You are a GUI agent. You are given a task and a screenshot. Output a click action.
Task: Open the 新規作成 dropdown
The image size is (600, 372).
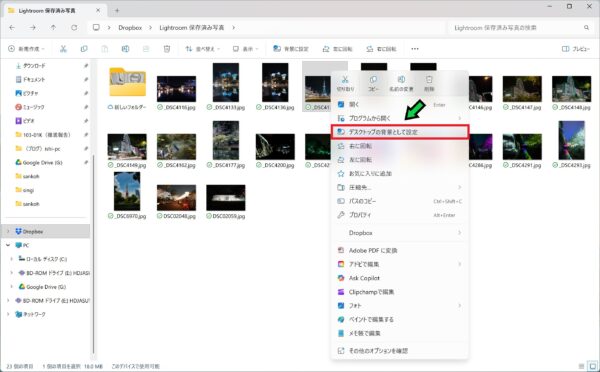pyautogui.click(x=26, y=49)
